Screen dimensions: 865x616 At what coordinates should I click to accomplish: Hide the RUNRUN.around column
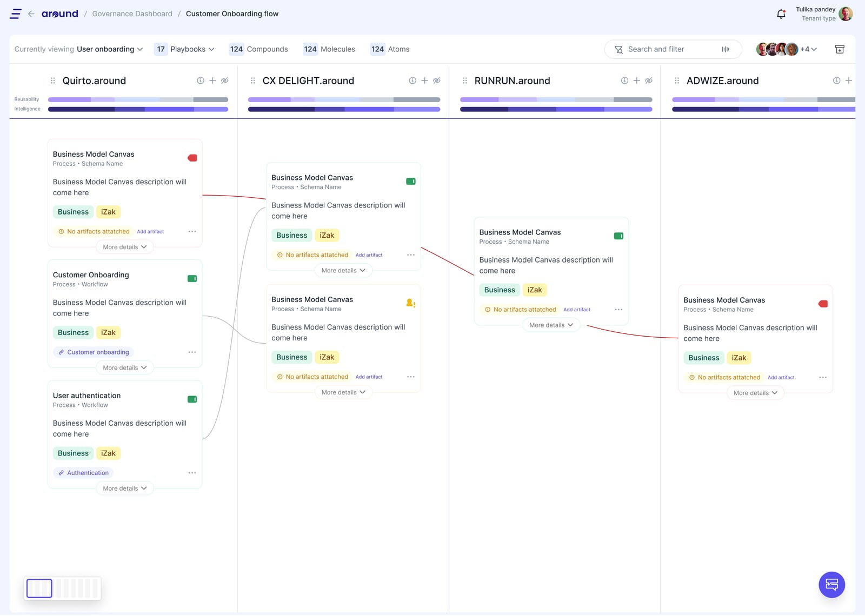[x=649, y=81]
